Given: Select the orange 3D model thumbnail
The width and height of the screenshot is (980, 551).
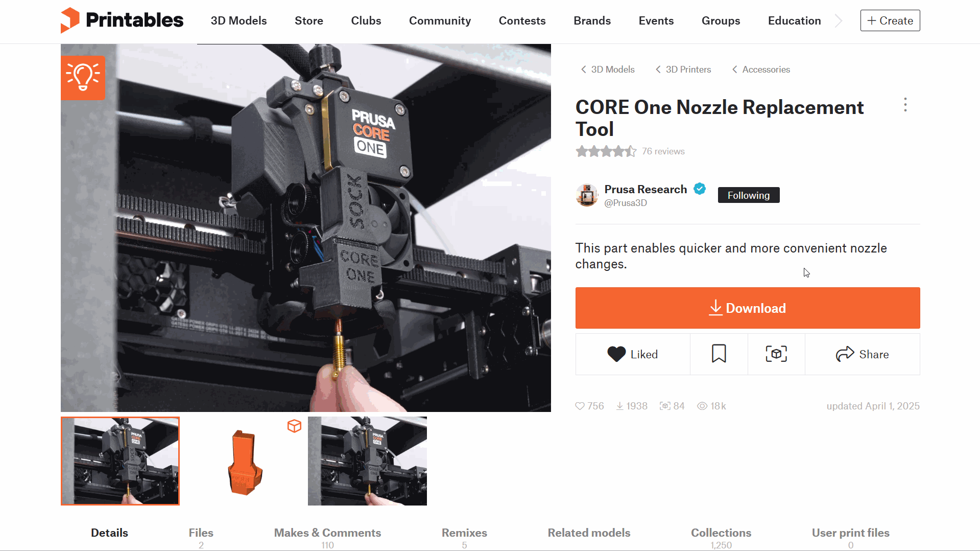Looking at the screenshot, I should point(244,461).
